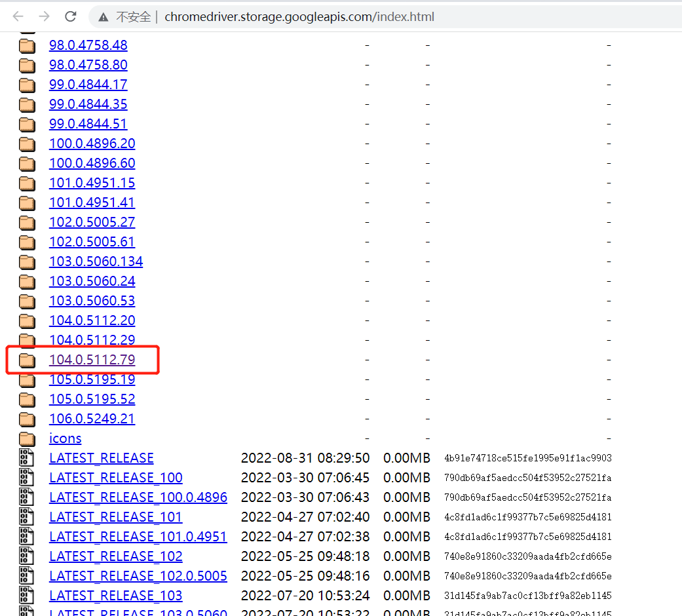Open the 100.0.4896.20 folder link

[92, 144]
